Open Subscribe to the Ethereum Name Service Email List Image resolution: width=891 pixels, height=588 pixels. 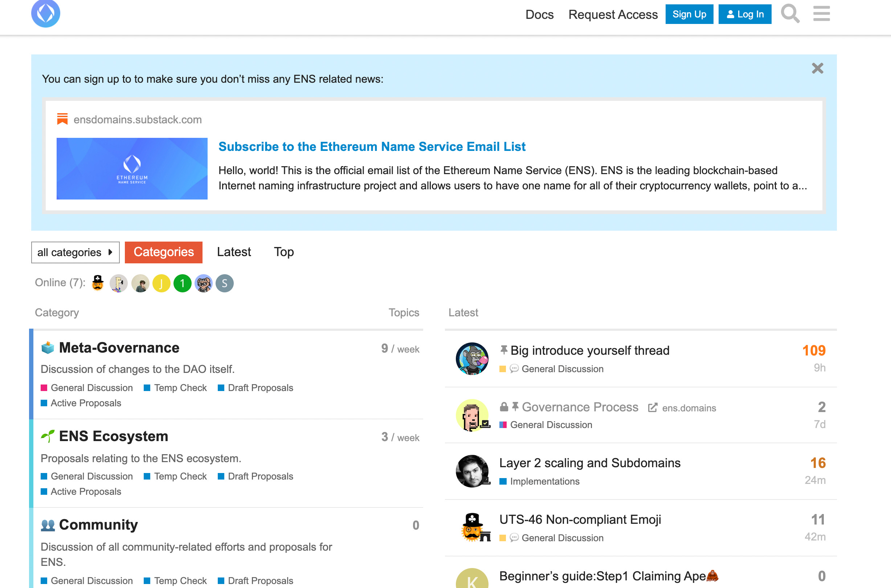click(x=372, y=147)
